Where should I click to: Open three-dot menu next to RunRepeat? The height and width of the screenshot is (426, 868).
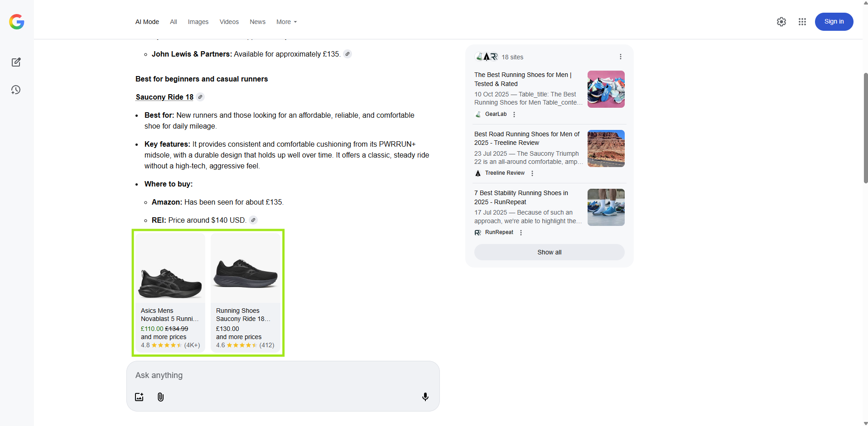(521, 233)
